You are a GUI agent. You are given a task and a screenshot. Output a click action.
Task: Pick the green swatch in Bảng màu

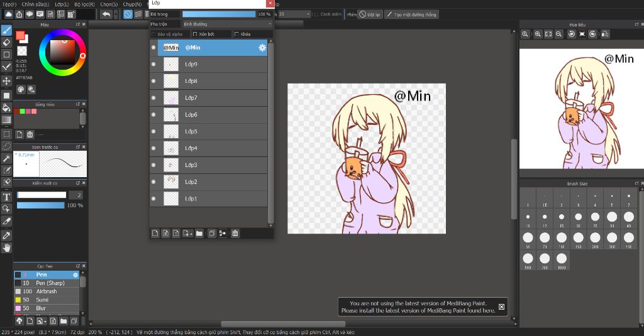(23, 111)
